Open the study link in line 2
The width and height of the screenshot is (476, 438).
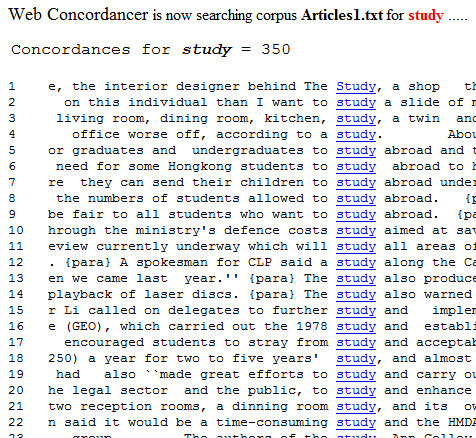pos(356,103)
